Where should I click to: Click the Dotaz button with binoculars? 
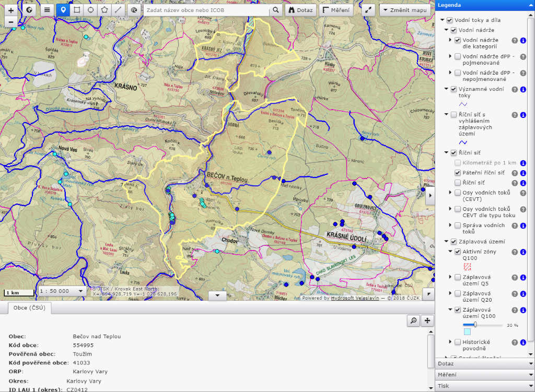(300, 10)
